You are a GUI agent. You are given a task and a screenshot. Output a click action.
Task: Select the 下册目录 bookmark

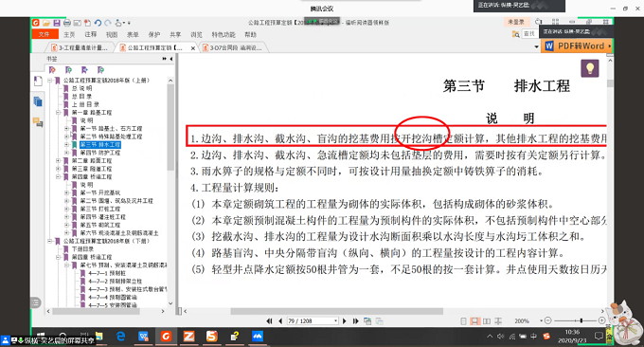(83, 249)
